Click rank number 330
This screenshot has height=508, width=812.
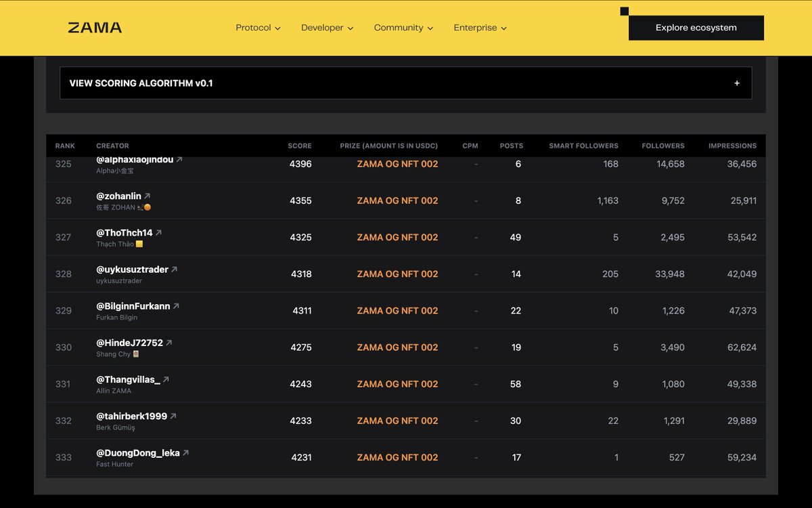[x=64, y=347]
